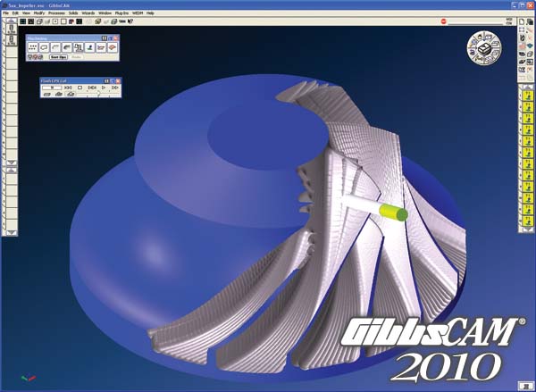This screenshot has width=536, height=392.
Task: Click the up arrow atop the operations list
Action: 527,87
